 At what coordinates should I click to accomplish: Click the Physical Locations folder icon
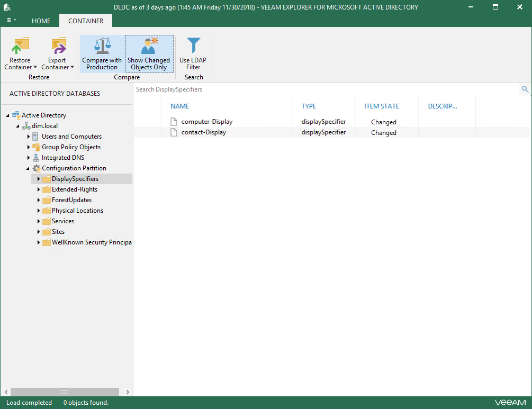coord(47,211)
